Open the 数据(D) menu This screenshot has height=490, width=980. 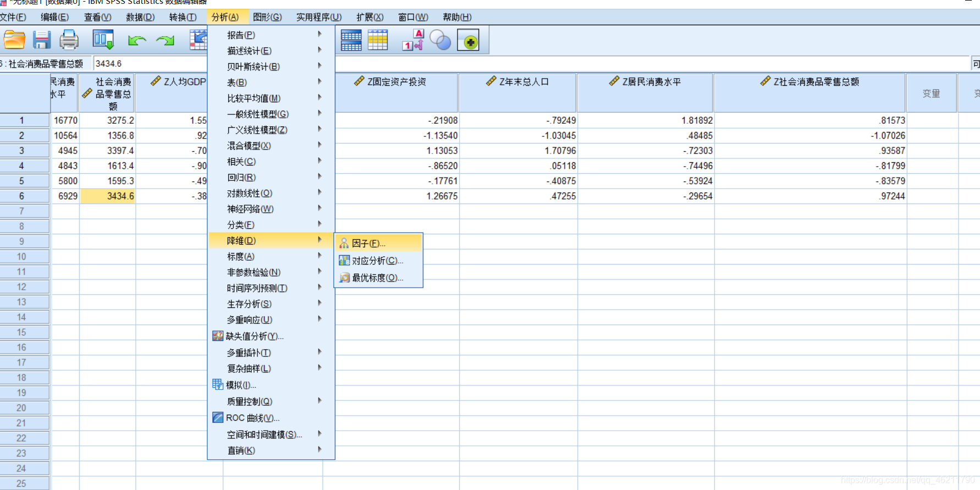(x=140, y=17)
